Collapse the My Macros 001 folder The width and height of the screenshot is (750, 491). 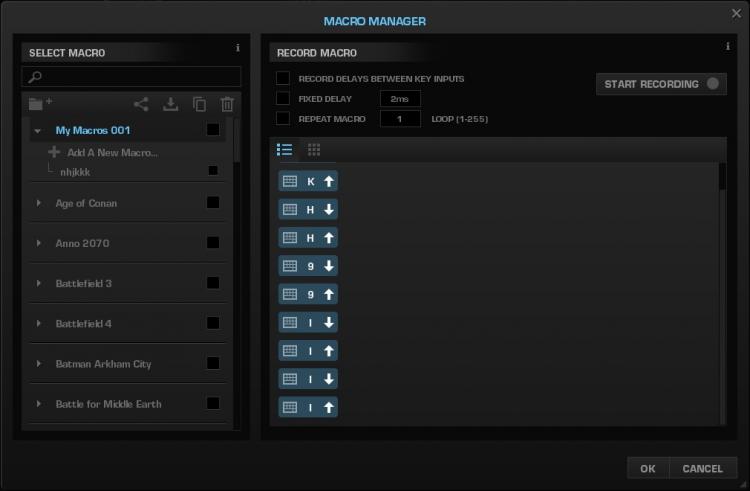point(38,131)
